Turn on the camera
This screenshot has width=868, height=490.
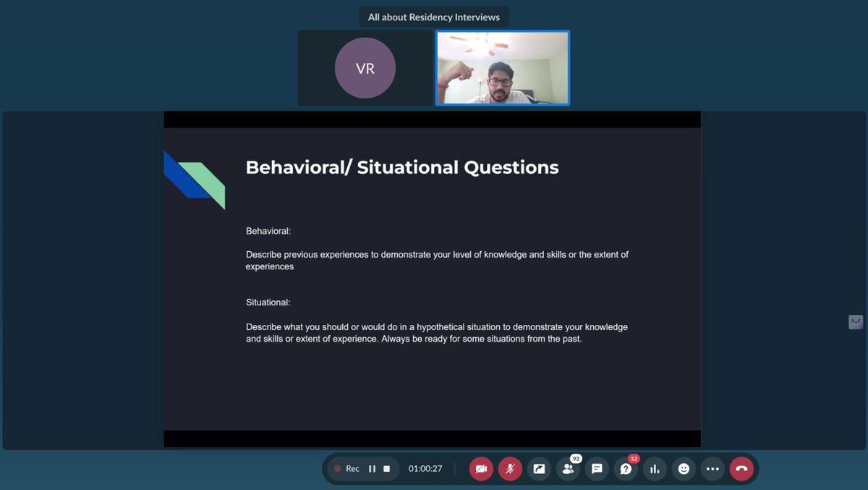tap(481, 469)
